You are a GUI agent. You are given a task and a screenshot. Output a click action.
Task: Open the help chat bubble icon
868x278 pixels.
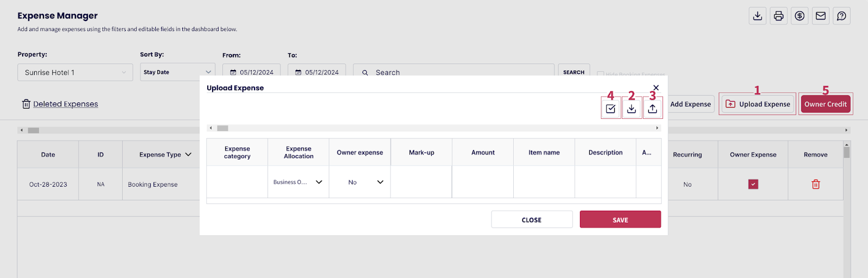[x=841, y=16]
